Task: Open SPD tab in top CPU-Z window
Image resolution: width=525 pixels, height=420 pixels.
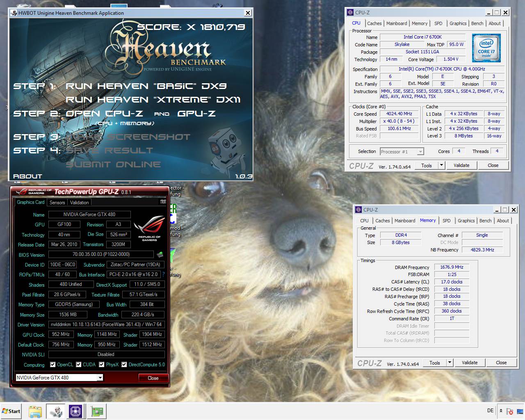Action: pyautogui.click(x=438, y=23)
